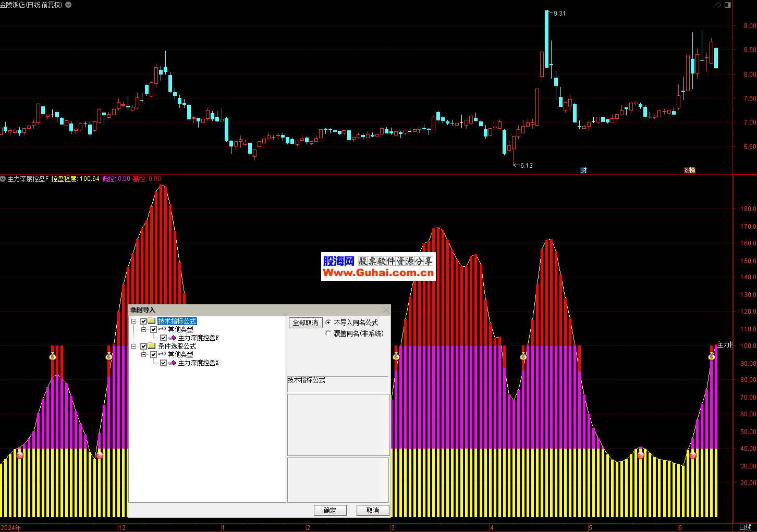Cancel import with the 取消 button
This screenshot has width=757, height=532.
click(373, 510)
